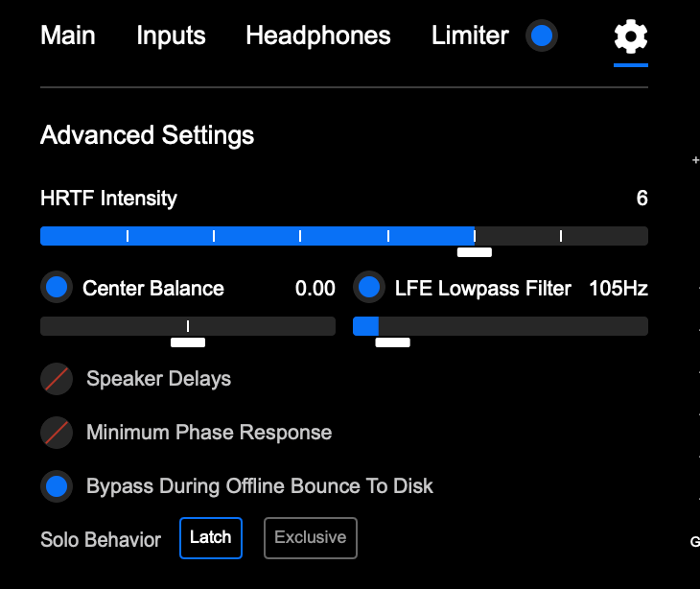Disable the Center Balance toggle

[58, 287]
